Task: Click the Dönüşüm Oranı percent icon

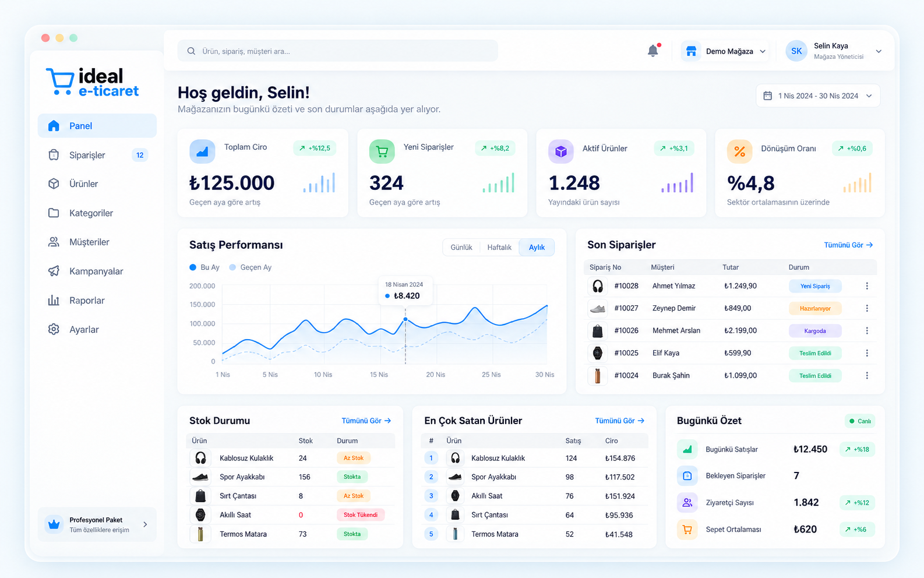Action: pos(739,151)
